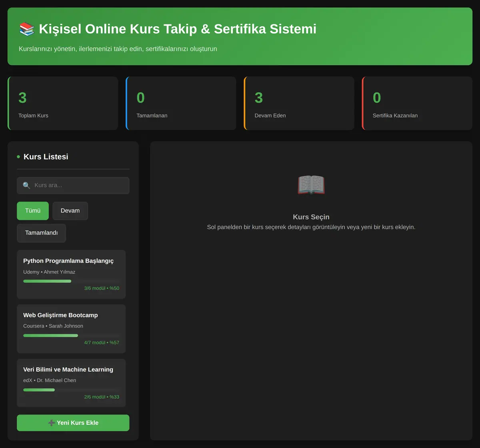Image resolution: width=480 pixels, height=448 pixels.
Task: Click 'Udemy • Ahmet Yılmaz' text
Action: pyautogui.click(x=49, y=272)
